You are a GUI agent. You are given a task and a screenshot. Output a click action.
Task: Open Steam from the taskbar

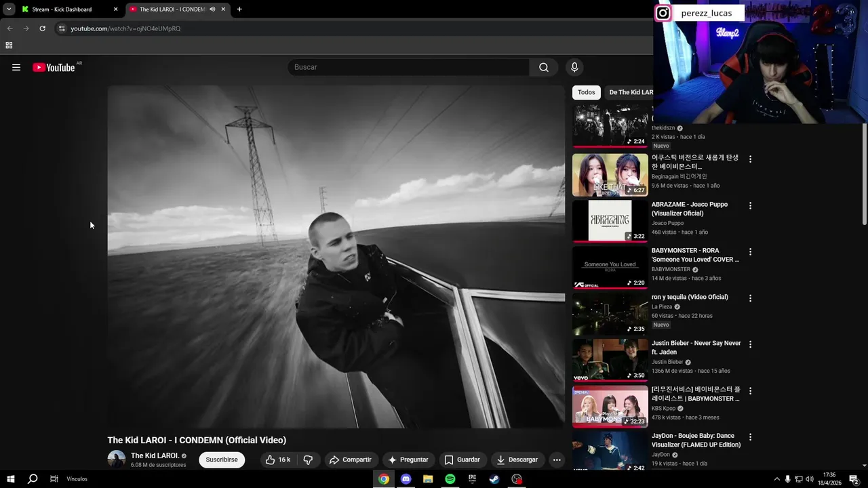point(494,479)
